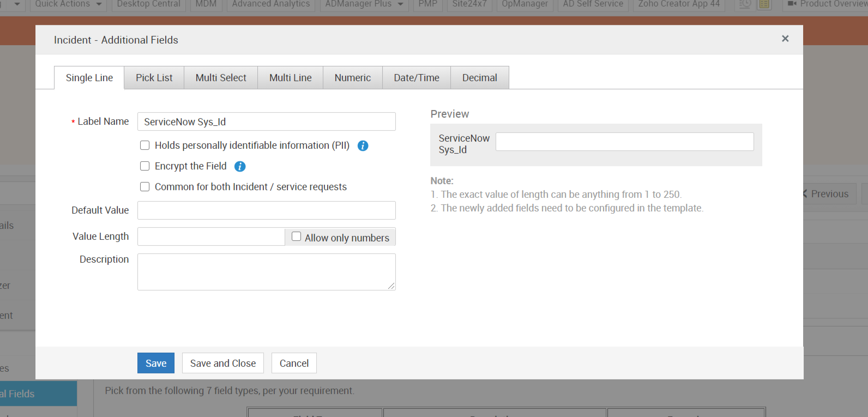Open Zoho Creator App 44 link
Viewport: 868px width, 417px height.
[x=679, y=4]
